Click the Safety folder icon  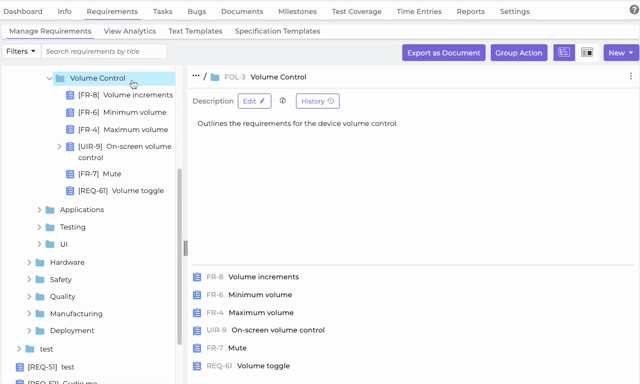40,280
